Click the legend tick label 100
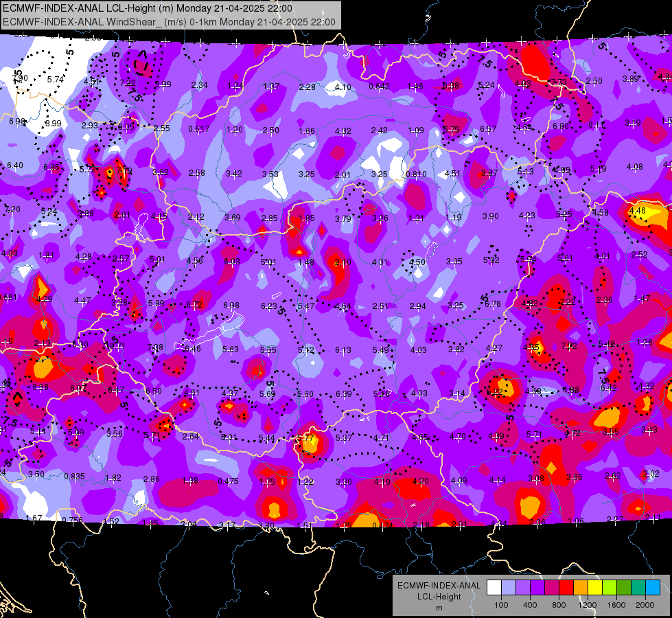This screenshot has width=672, height=618. tap(501, 605)
